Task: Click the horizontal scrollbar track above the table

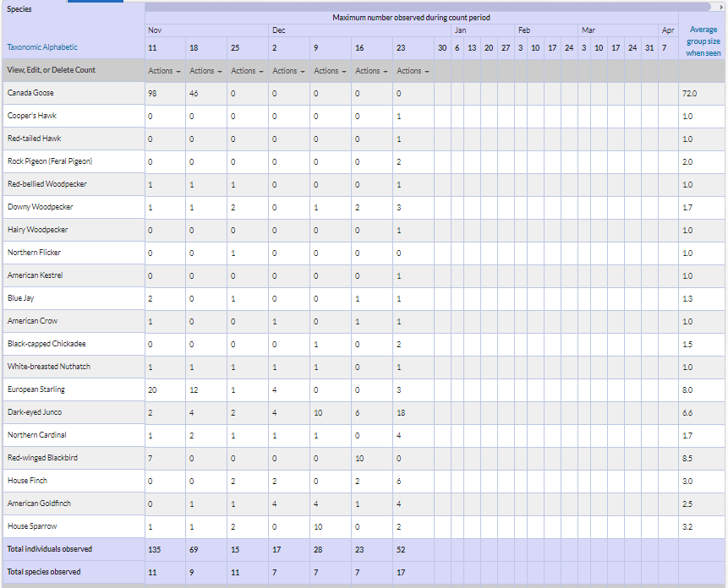Action: [x=427, y=7]
